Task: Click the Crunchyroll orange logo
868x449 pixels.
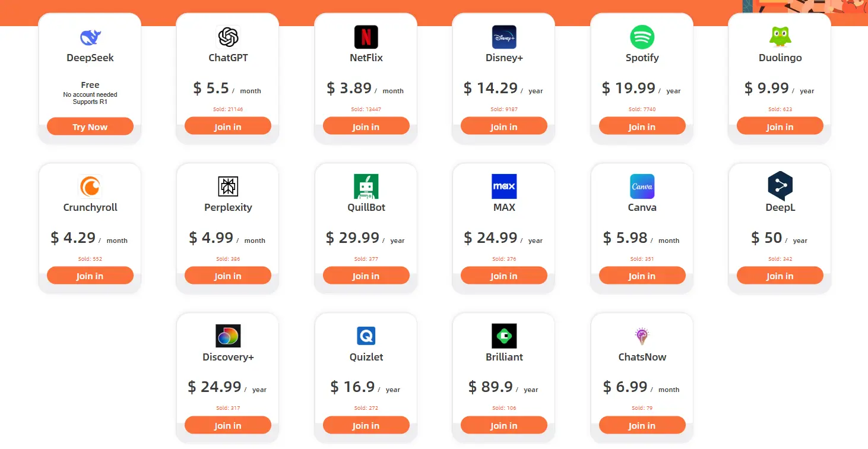Action: point(90,186)
